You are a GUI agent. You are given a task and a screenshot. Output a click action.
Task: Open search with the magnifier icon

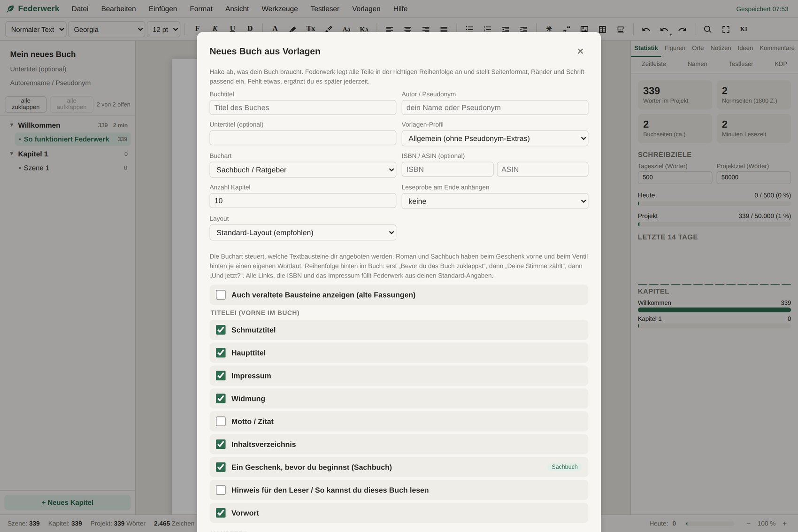pyautogui.click(x=707, y=29)
